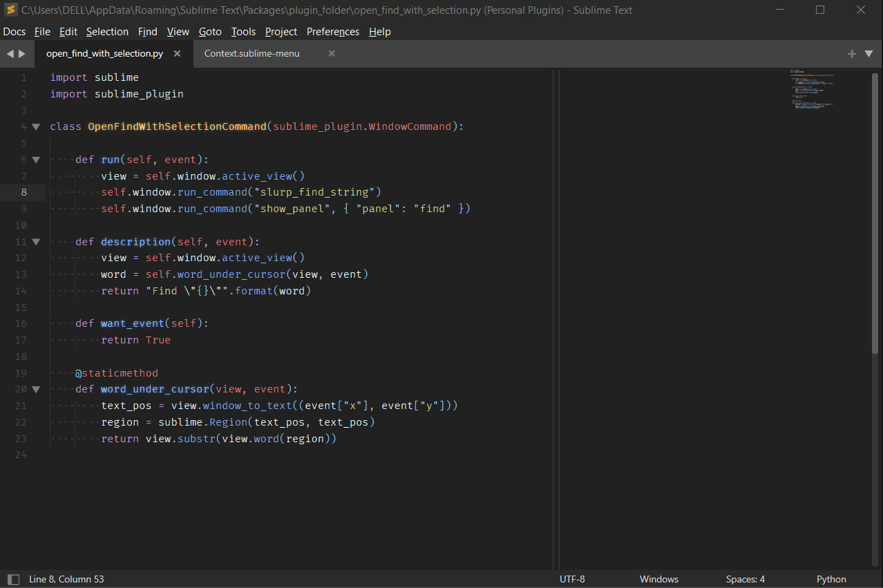Click the Line 8, Column 53 indicator
883x588 pixels.
66,579
